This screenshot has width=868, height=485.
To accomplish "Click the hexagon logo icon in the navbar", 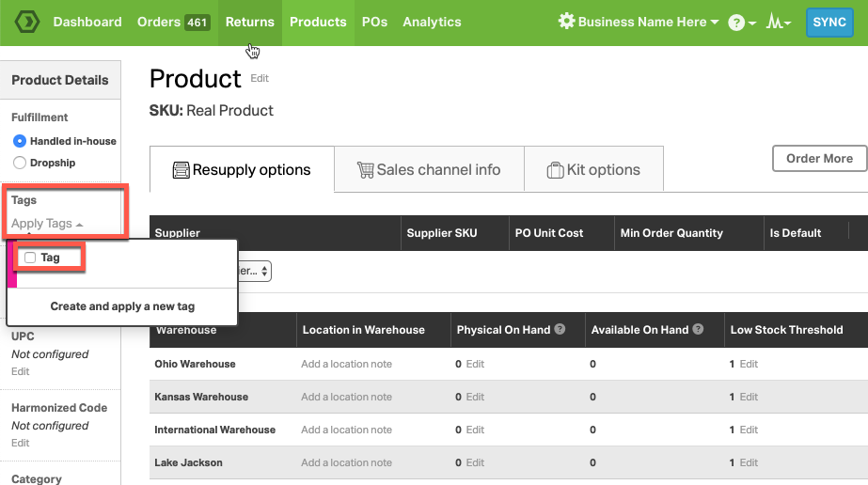I will coord(26,23).
